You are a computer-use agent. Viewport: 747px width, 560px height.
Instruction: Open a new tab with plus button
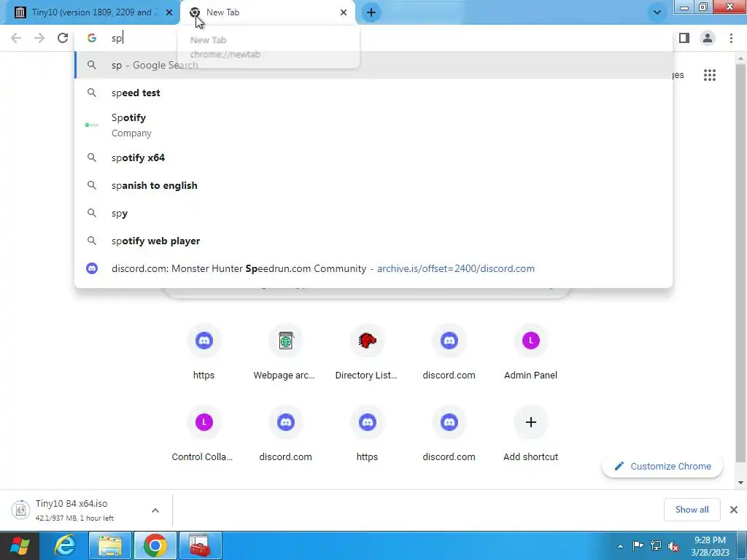(371, 12)
